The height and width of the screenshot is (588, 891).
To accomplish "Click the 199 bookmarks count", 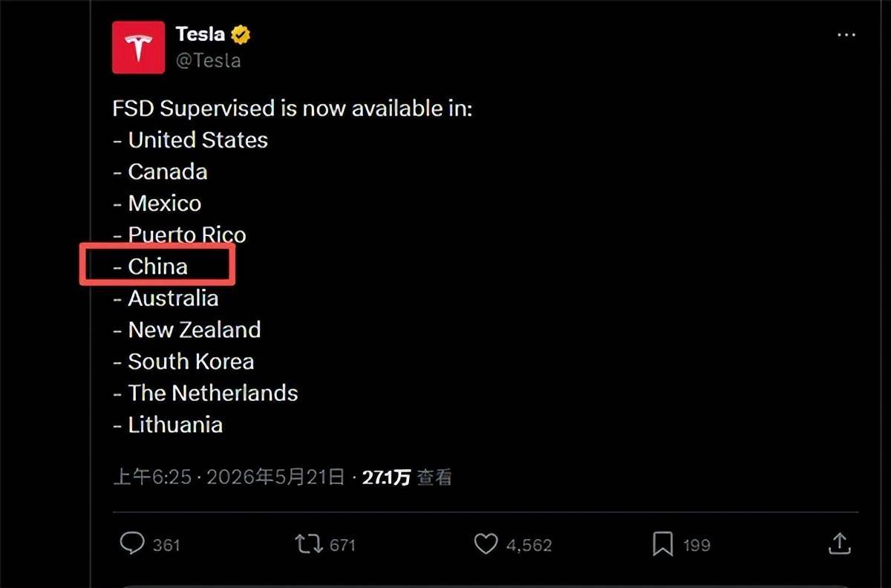I will tap(696, 545).
